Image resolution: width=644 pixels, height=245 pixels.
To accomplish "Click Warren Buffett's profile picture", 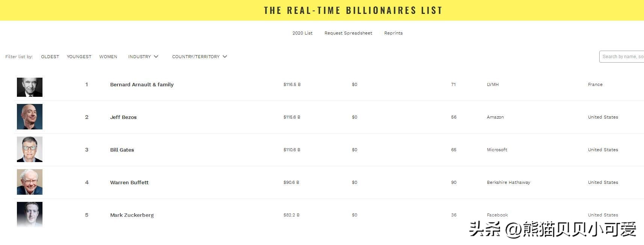I will (30, 182).
